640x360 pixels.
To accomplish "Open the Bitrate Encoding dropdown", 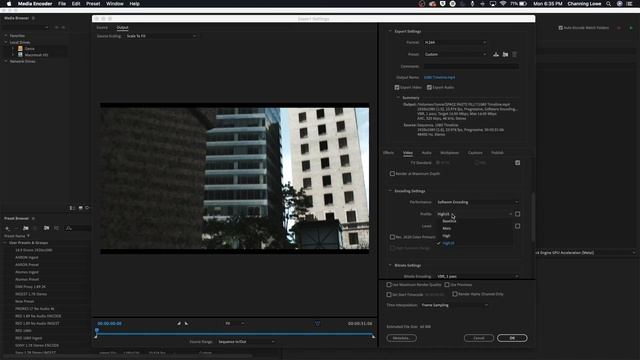I will click(478, 276).
